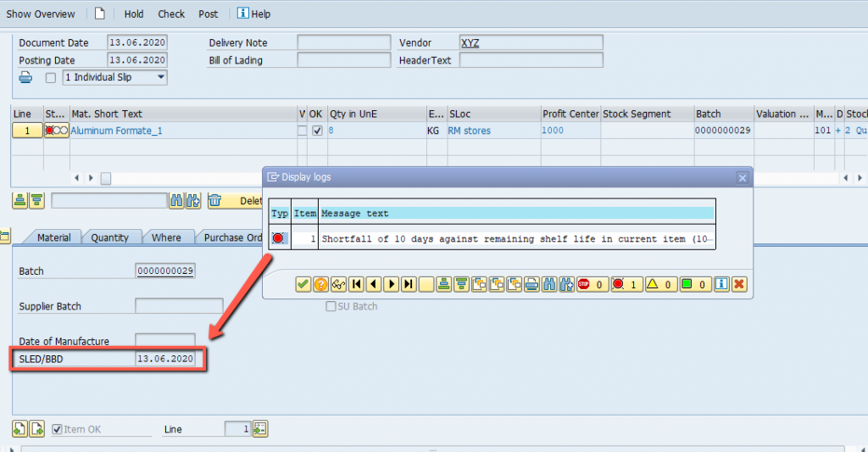Filter by yellow warning messages count
The width and height of the screenshot is (868, 452).
point(660,285)
